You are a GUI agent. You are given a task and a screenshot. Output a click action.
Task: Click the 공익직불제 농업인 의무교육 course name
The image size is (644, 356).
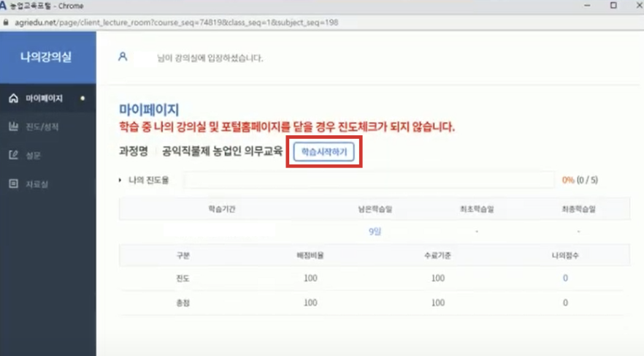[222, 151]
